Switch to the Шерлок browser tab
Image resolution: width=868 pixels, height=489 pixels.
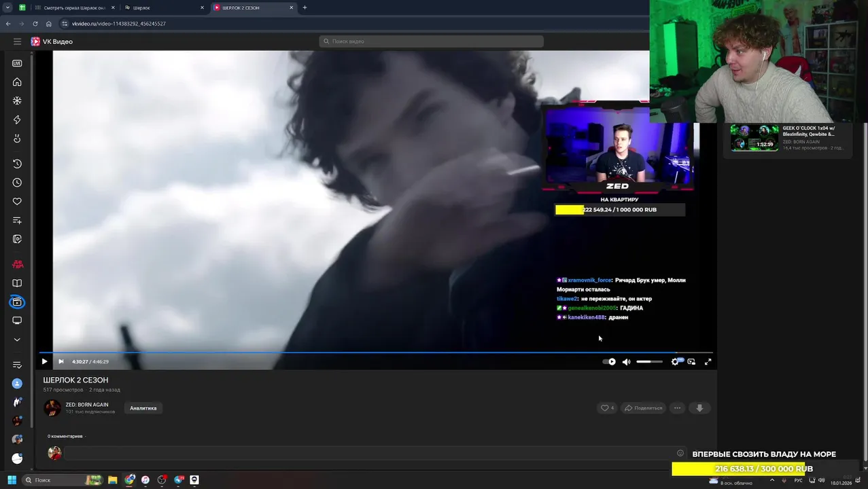[164, 7]
